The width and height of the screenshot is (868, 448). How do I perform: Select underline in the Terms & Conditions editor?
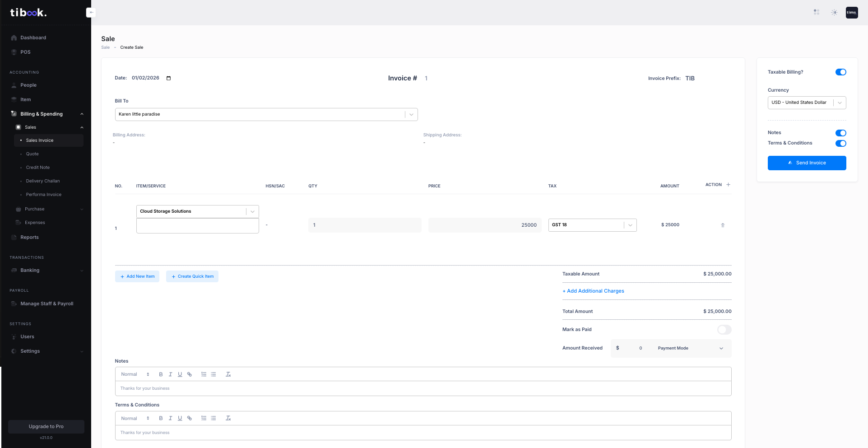coord(180,418)
